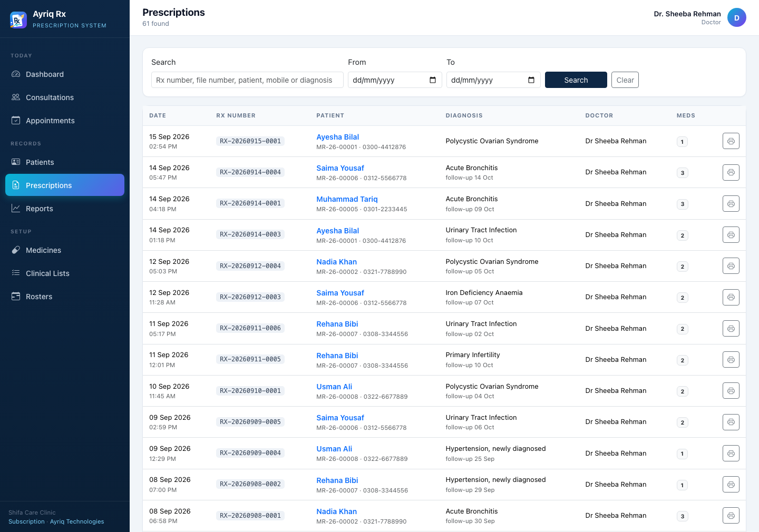Image resolution: width=759 pixels, height=532 pixels.
Task: Open Consultations in the sidebar
Action: click(65, 97)
